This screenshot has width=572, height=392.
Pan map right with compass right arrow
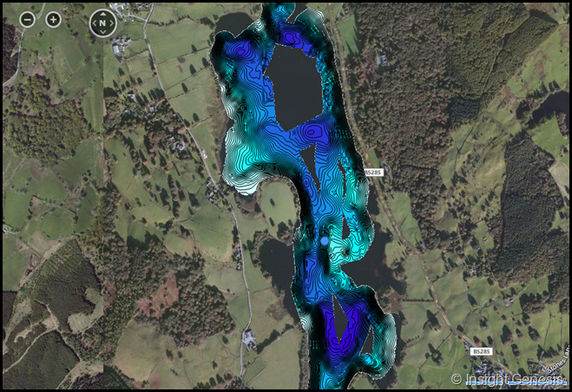[113, 22]
